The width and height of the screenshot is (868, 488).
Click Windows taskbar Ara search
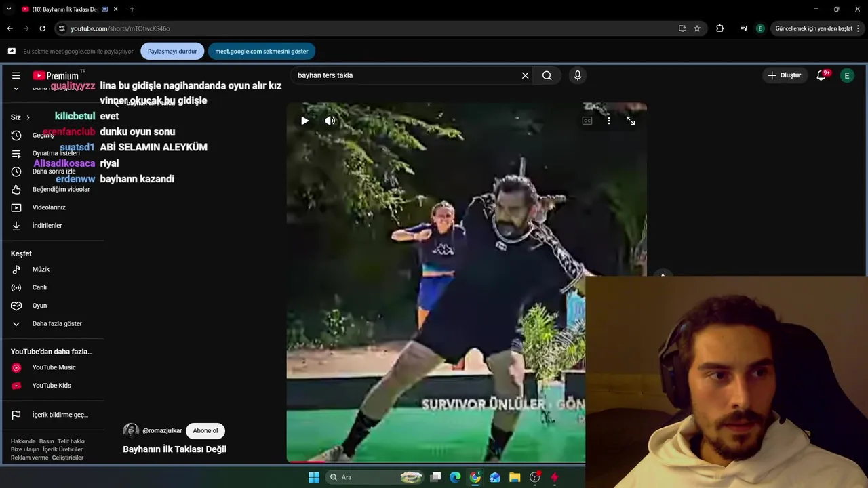pos(375,477)
